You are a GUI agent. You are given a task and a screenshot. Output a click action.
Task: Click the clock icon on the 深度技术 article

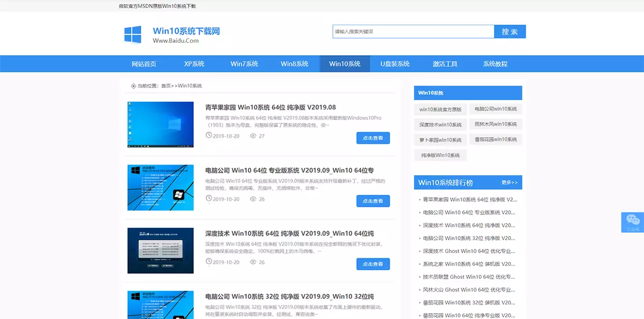tap(209, 262)
